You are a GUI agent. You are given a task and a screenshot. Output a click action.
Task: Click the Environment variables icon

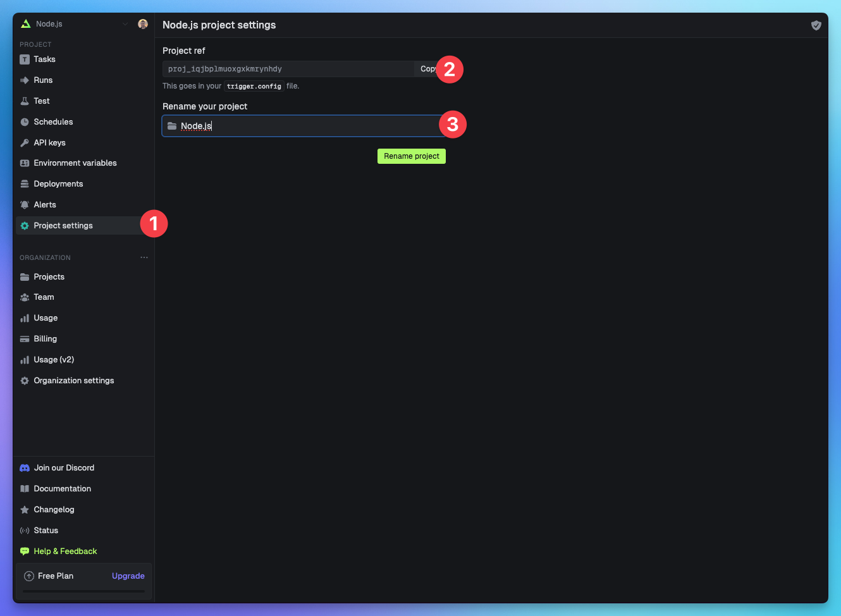pos(24,163)
